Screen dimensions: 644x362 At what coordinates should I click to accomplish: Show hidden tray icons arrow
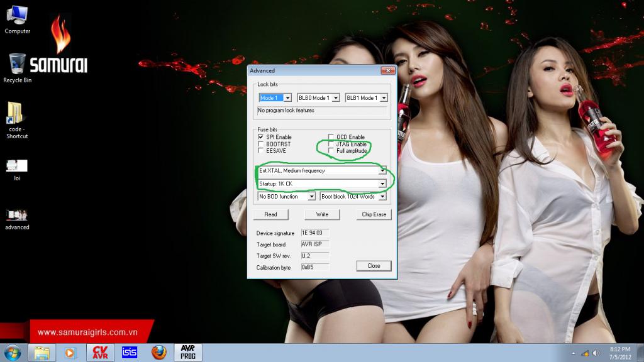pyautogui.click(x=574, y=353)
